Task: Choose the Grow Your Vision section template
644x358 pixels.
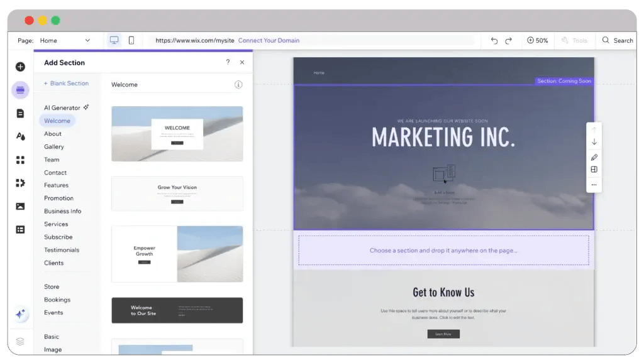Action: point(177,193)
